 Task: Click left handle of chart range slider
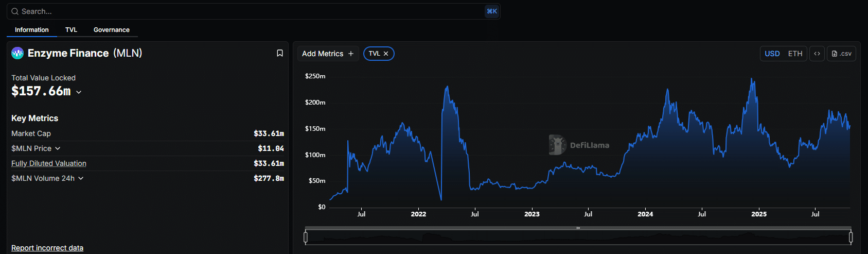[306, 237]
